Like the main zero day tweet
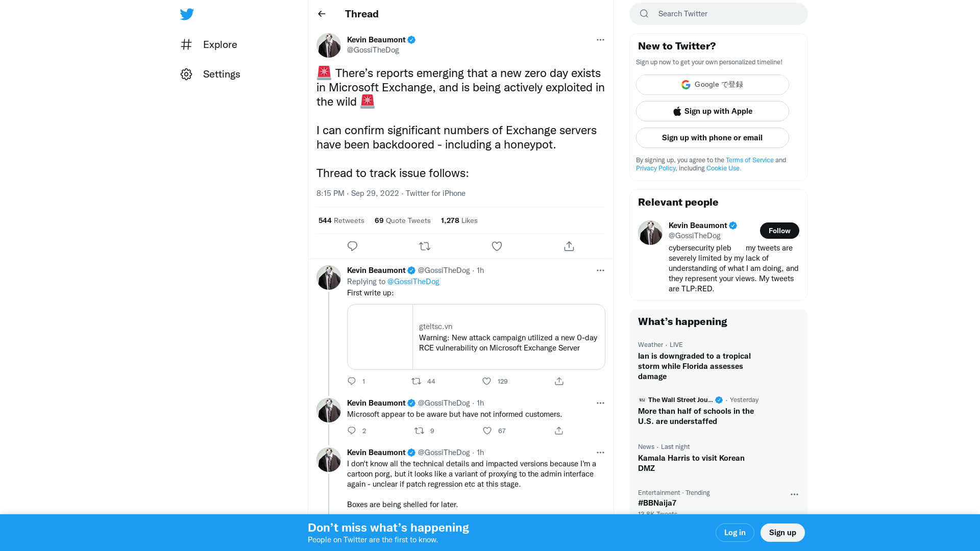980x551 pixels. [497, 246]
